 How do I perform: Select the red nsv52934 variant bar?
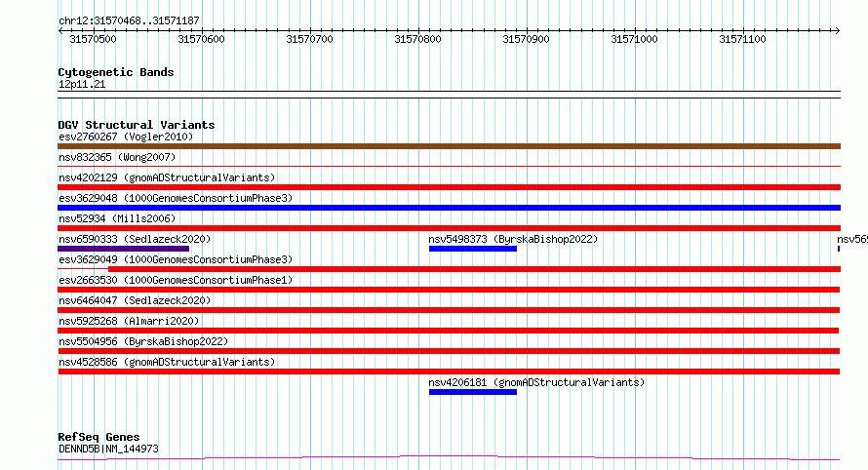tap(449, 228)
